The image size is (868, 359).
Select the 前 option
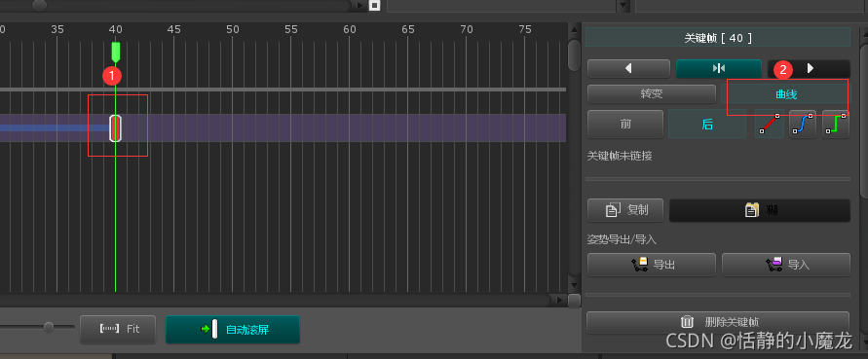(x=625, y=124)
